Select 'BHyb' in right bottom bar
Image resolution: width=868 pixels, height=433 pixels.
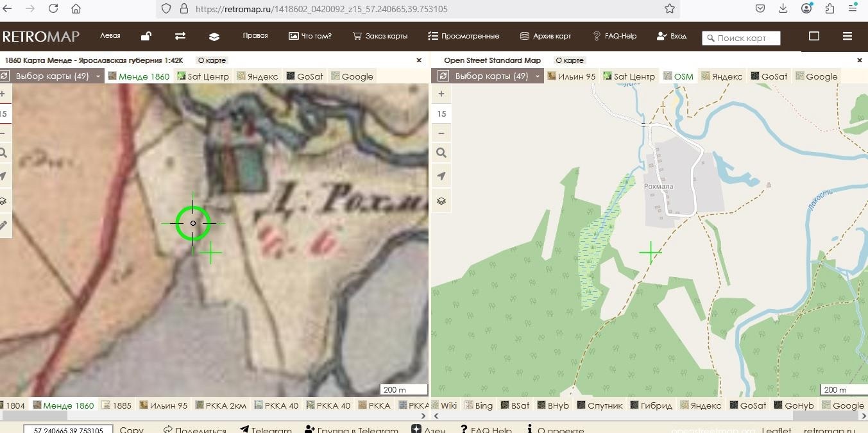(553, 405)
